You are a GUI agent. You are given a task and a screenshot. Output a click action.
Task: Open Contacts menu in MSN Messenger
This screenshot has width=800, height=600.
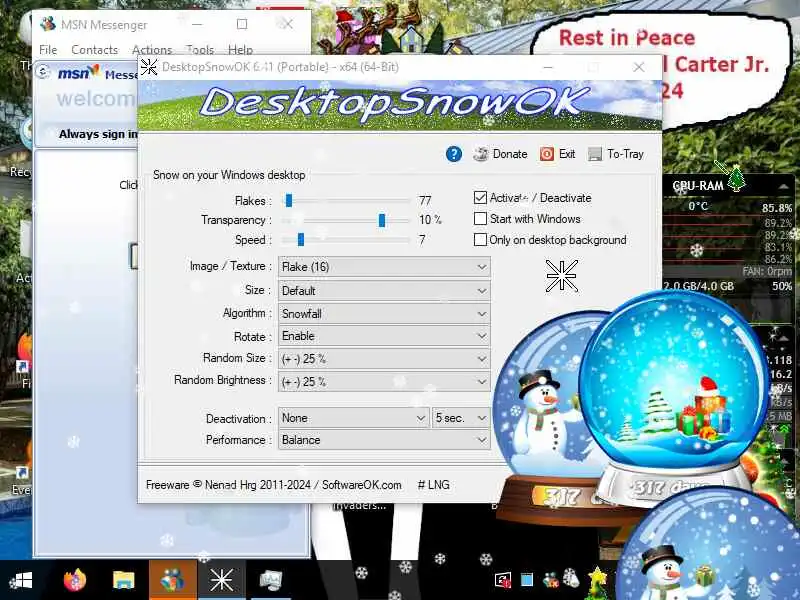94,49
